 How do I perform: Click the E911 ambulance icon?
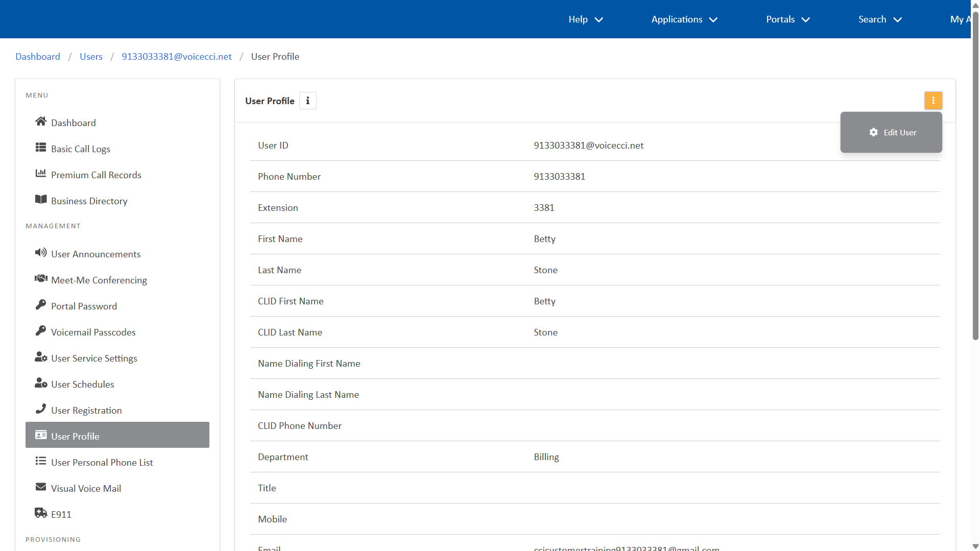41,513
